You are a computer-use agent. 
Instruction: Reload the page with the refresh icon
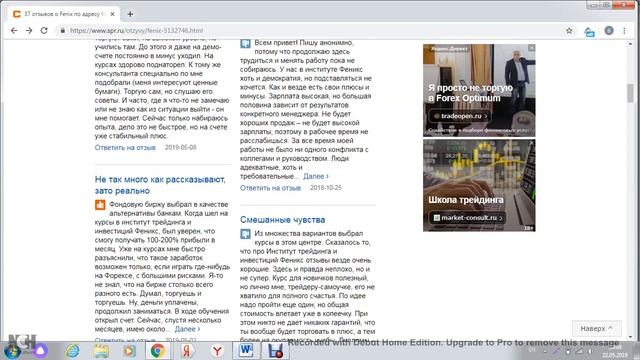pyautogui.click(x=44, y=31)
